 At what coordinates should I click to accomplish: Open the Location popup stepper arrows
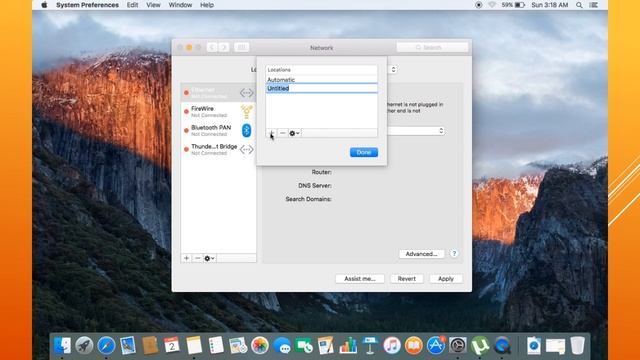click(x=393, y=69)
